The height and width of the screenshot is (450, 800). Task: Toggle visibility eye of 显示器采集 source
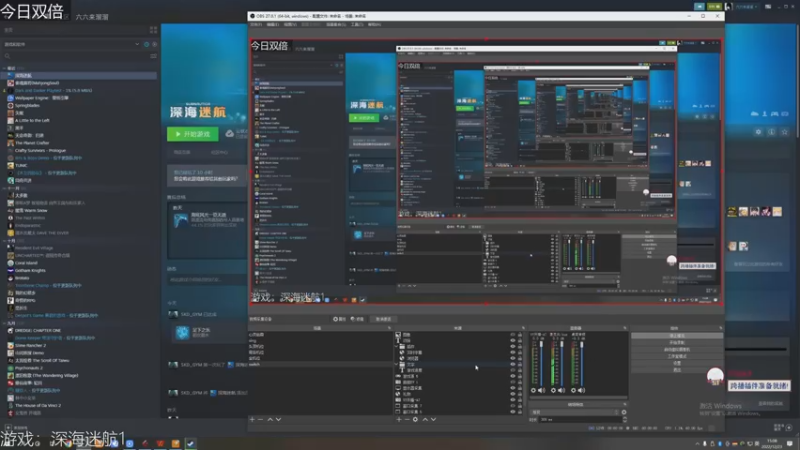513,388
